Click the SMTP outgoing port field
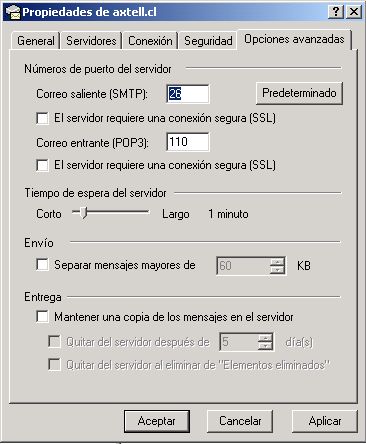366x444 pixels. (x=188, y=94)
